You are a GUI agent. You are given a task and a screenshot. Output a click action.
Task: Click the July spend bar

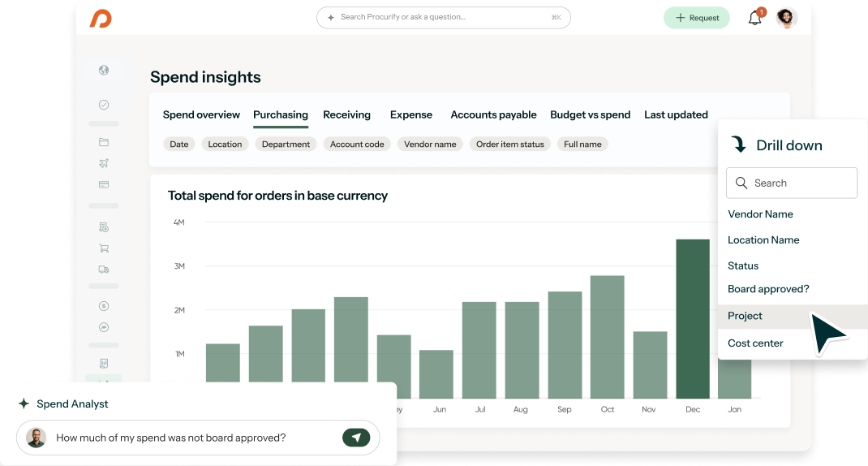[x=479, y=350]
